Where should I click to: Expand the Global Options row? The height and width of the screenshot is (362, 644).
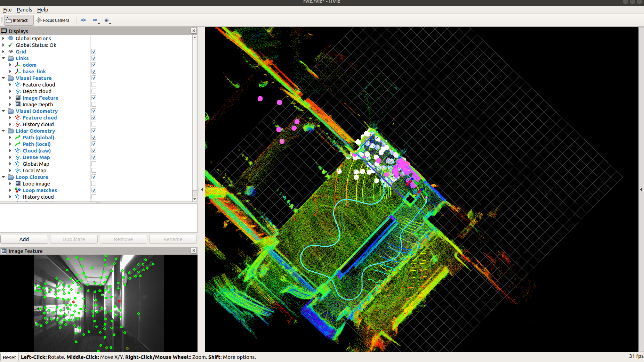tap(3, 38)
